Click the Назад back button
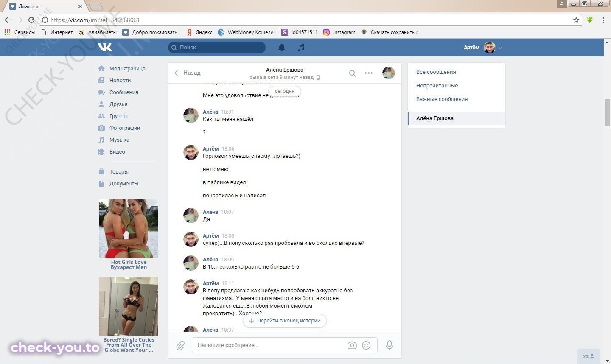The height and width of the screenshot is (364, 611). (x=187, y=73)
